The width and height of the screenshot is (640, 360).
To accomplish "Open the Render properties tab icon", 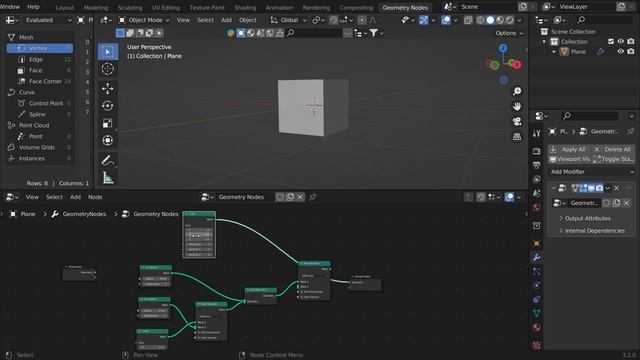I will [x=537, y=151].
